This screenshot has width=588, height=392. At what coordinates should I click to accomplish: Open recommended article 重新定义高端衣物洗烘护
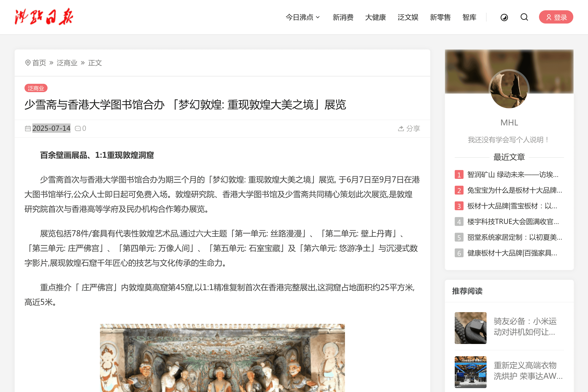(528, 370)
